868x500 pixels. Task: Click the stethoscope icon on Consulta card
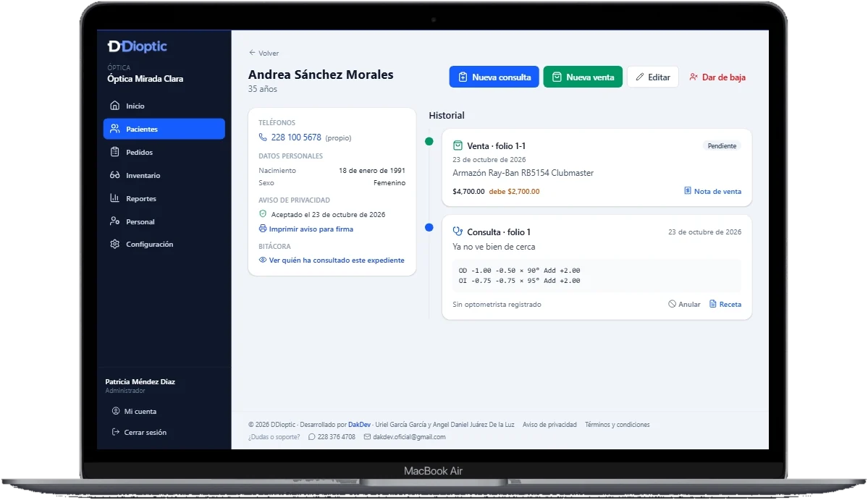tap(458, 232)
